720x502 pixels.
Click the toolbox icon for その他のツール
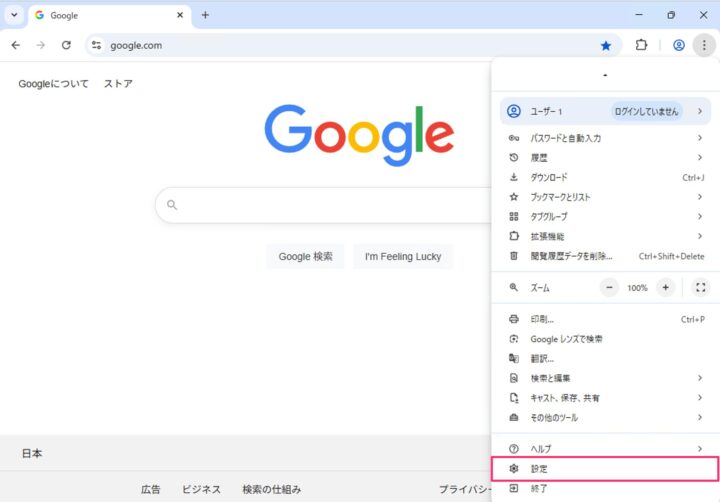pyautogui.click(x=514, y=417)
